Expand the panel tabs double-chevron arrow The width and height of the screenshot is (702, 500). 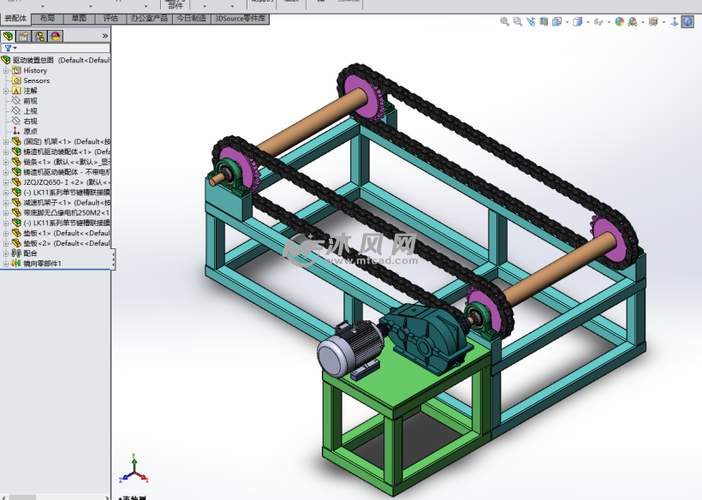[105, 36]
